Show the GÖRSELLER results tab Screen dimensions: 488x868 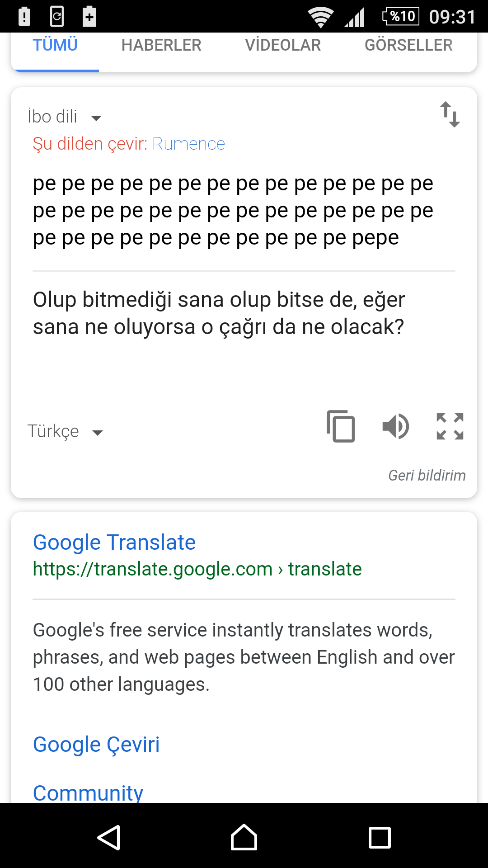tap(408, 45)
